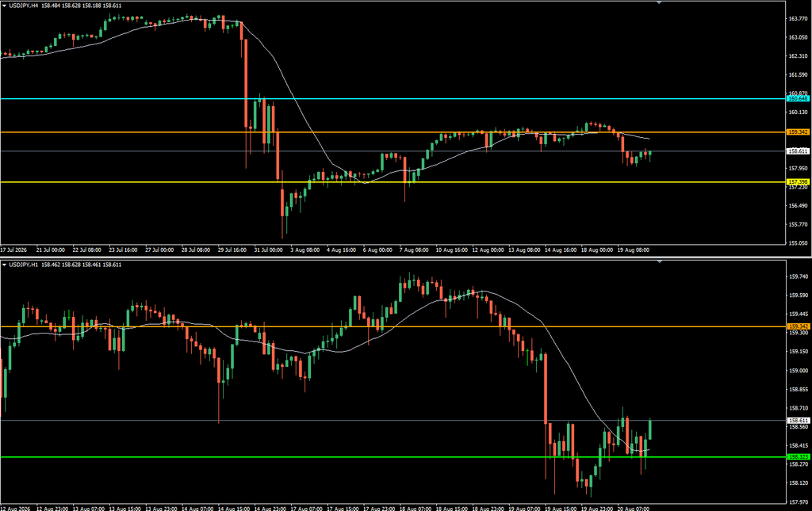Click the USDJPY,H1 chart title text
This screenshot has width=812, height=511.
click(23, 265)
